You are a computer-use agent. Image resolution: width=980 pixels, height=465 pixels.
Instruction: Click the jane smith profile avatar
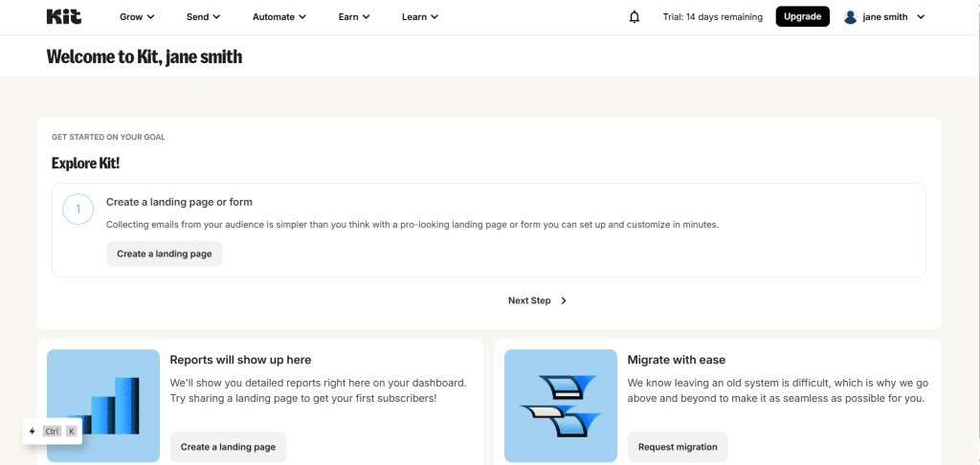tap(850, 16)
